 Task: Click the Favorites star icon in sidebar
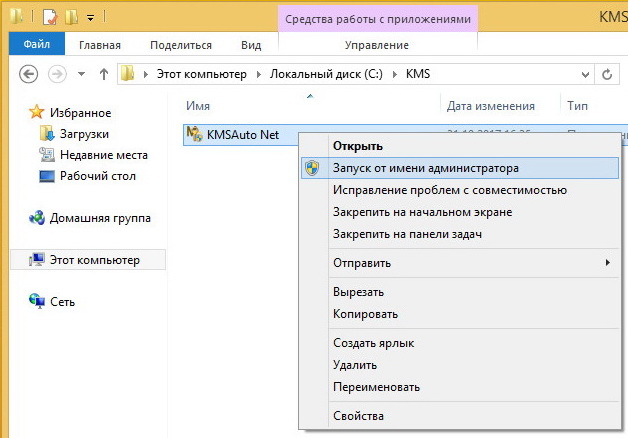[38, 112]
